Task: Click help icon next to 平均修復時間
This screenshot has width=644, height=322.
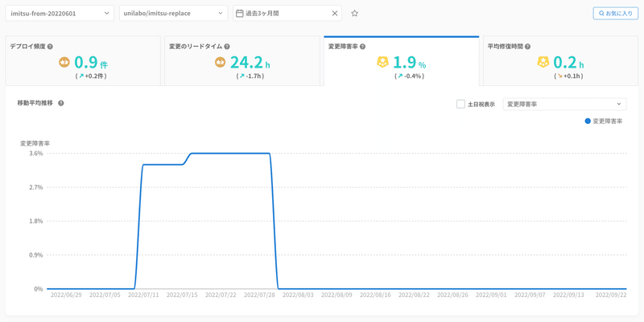Action: 527,47
